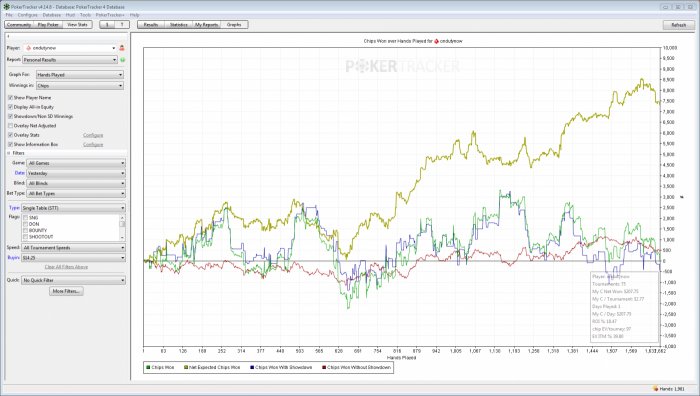Open the Tools menu

coord(85,15)
